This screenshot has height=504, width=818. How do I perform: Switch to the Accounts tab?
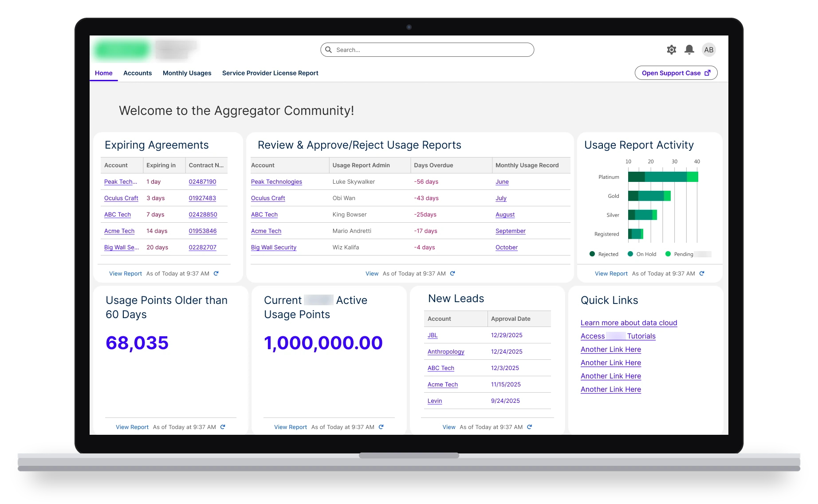point(138,73)
